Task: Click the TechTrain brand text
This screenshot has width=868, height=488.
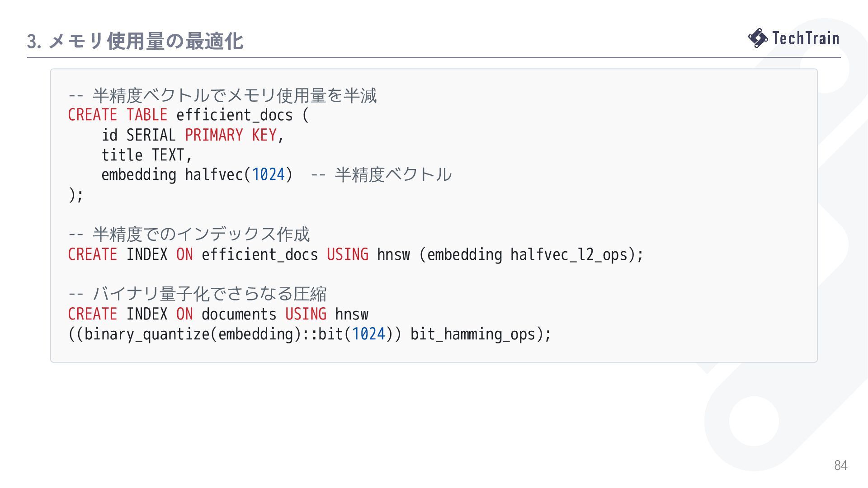Action: (806, 38)
